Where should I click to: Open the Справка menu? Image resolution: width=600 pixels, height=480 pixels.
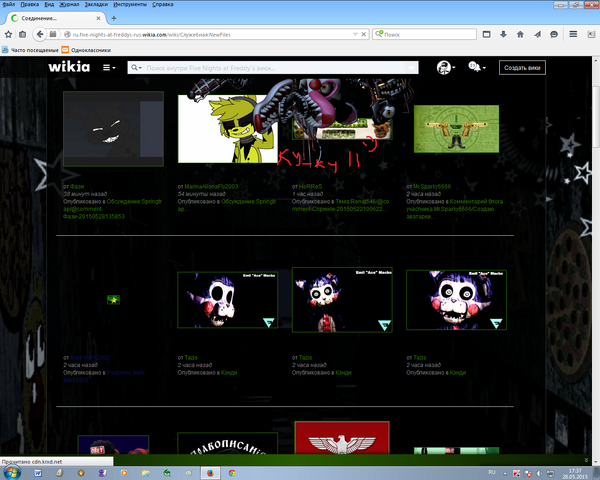point(163,4)
